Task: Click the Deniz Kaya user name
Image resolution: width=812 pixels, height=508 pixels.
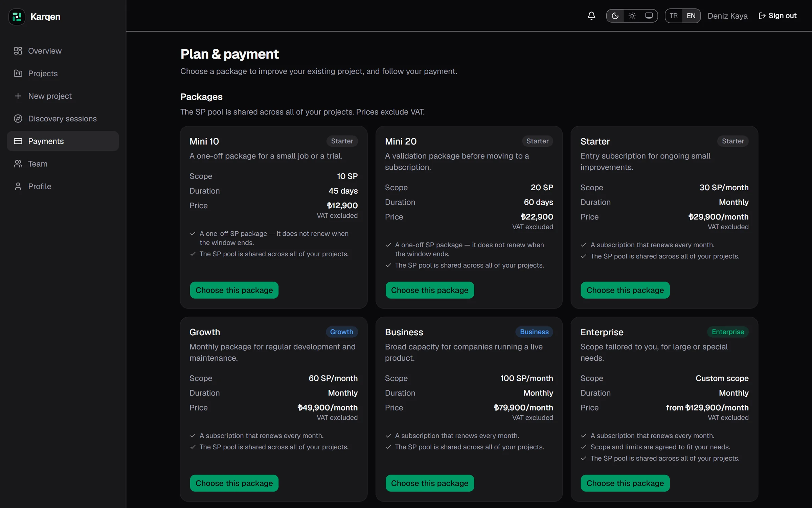Action: pyautogui.click(x=727, y=16)
